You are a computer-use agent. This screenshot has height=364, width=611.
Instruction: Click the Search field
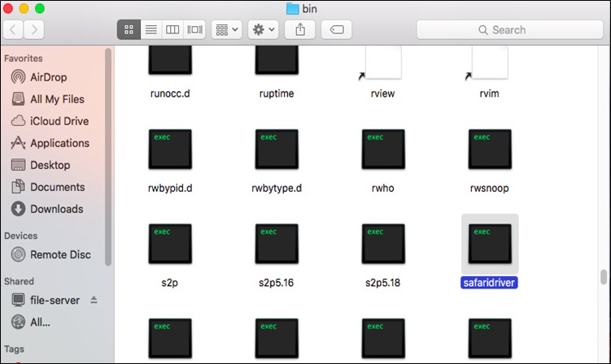coord(509,29)
